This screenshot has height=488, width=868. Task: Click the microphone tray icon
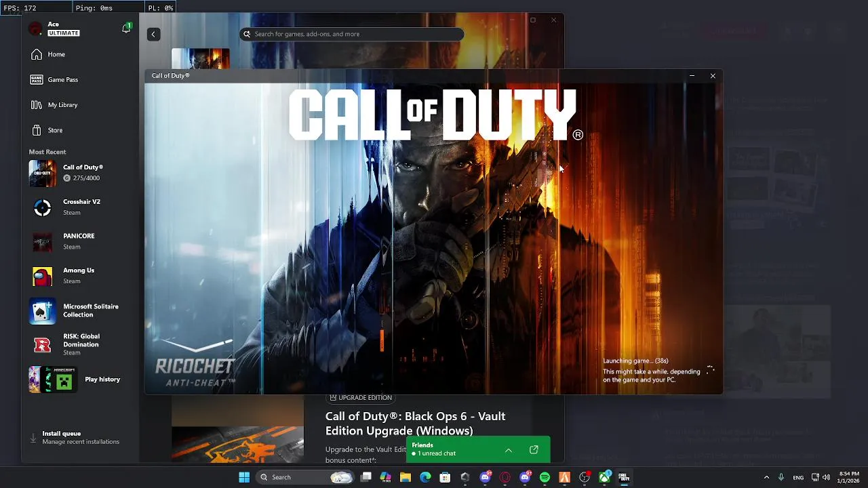pos(782,477)
